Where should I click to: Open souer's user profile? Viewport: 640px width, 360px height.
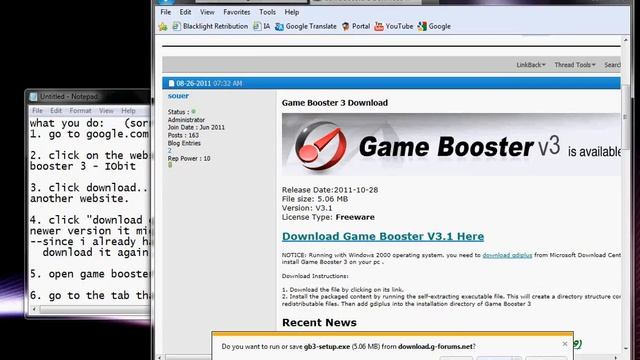pyautogui.click(x=178, y=96)
